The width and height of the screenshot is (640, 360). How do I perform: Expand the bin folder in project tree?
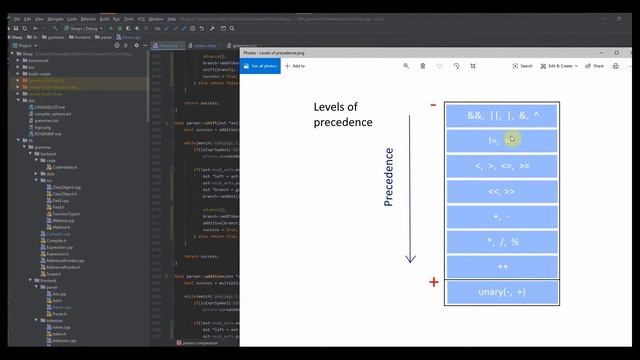click(x=18, y=67)
